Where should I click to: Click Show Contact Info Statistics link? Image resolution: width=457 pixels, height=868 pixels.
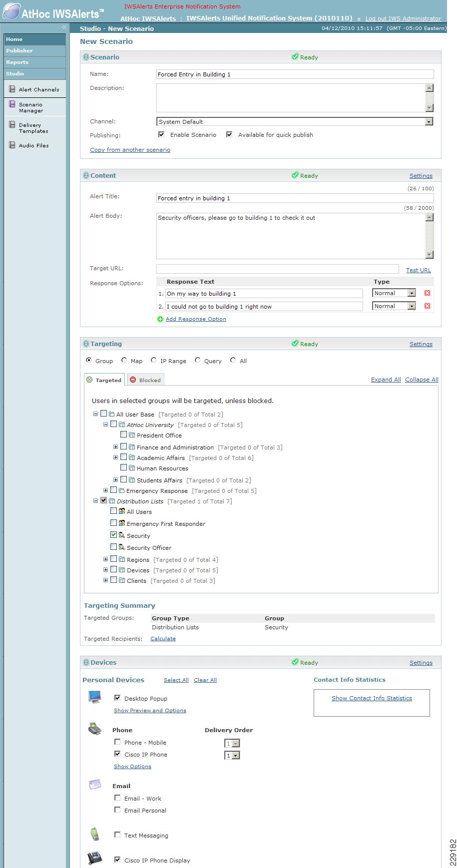(372, 698)
